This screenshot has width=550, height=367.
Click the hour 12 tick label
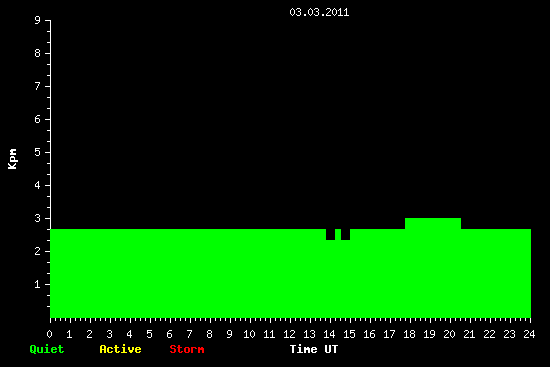click(x=289, y=334)
